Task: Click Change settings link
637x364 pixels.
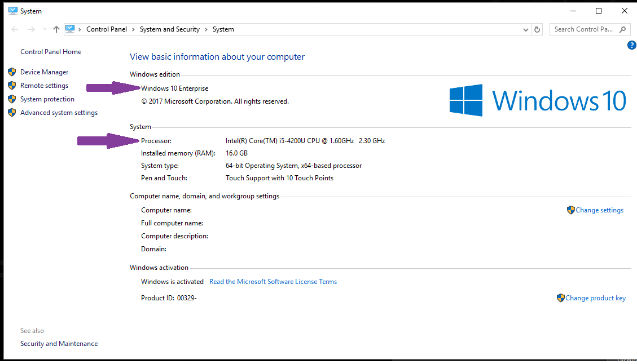Action: point(599,210)
